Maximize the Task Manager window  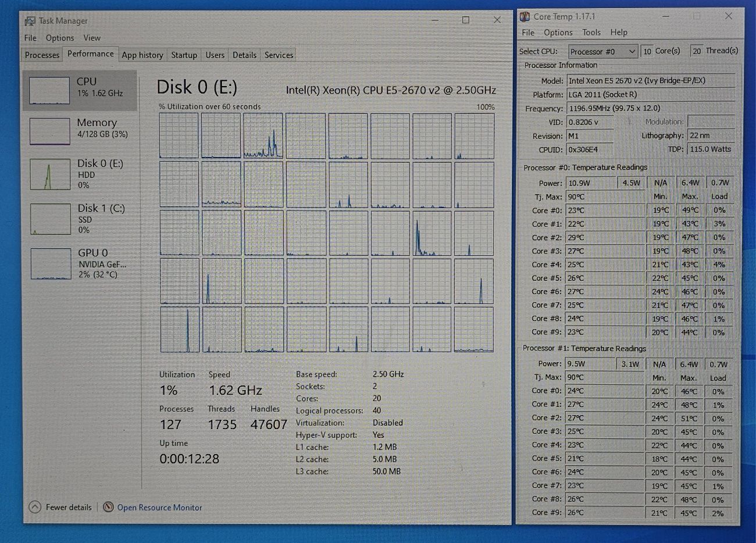465,20
